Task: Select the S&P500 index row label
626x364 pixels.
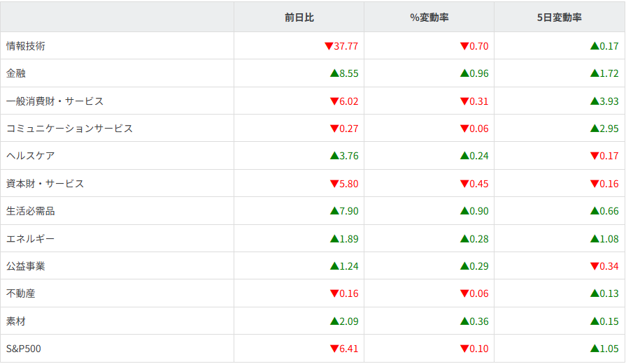Action: [x=24, y=349]
